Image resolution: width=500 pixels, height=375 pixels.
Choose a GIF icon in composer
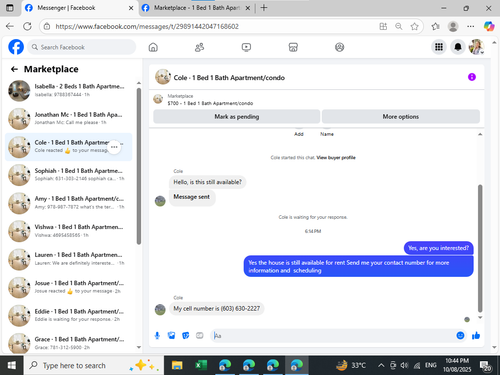point(200,335)
